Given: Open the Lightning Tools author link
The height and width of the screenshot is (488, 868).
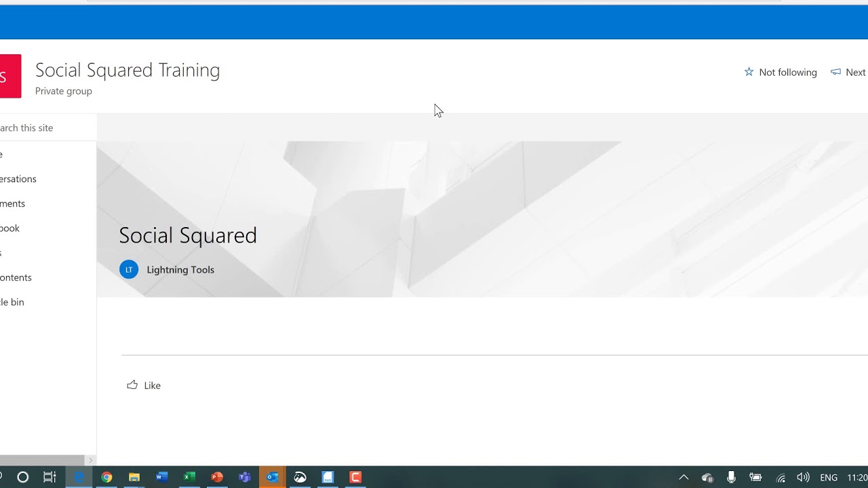Looking at the screenshot, I should [180, 270].
